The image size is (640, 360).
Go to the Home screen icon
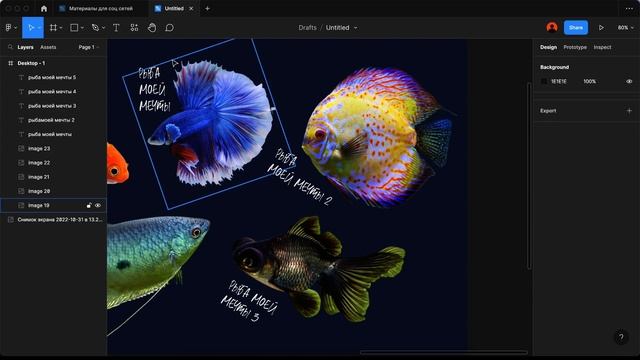coord(44,9)
